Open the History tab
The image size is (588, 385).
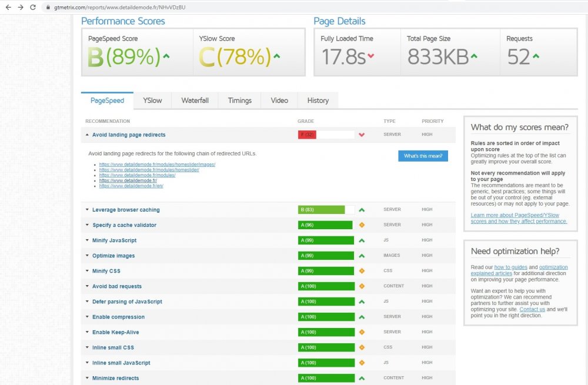coord(318,101)
